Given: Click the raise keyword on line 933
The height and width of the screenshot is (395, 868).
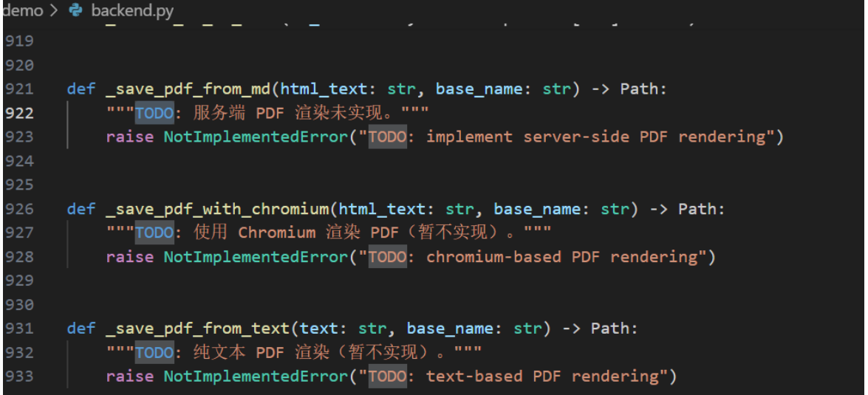Looking at the screenshot, I should 130,377.
